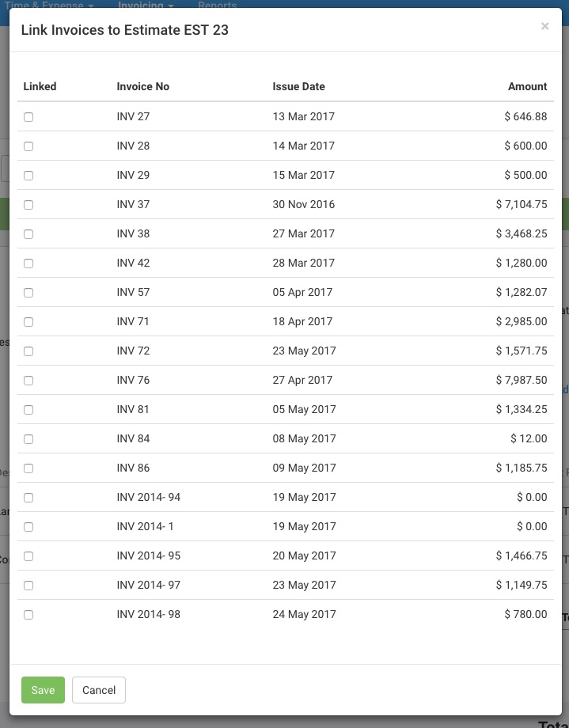The height and width of the screenshot is (728, 569).
Task: Open the Reports menu item
Action: tap(218, 5)
